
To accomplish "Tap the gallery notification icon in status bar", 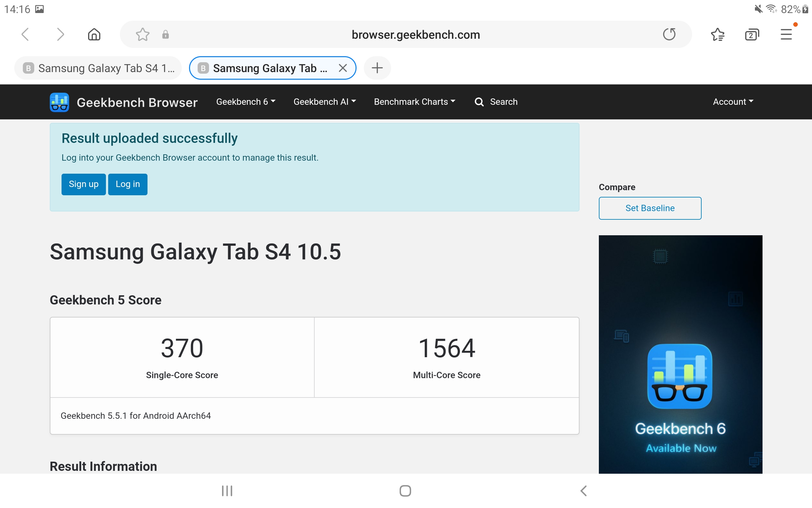I will [40, 9].
